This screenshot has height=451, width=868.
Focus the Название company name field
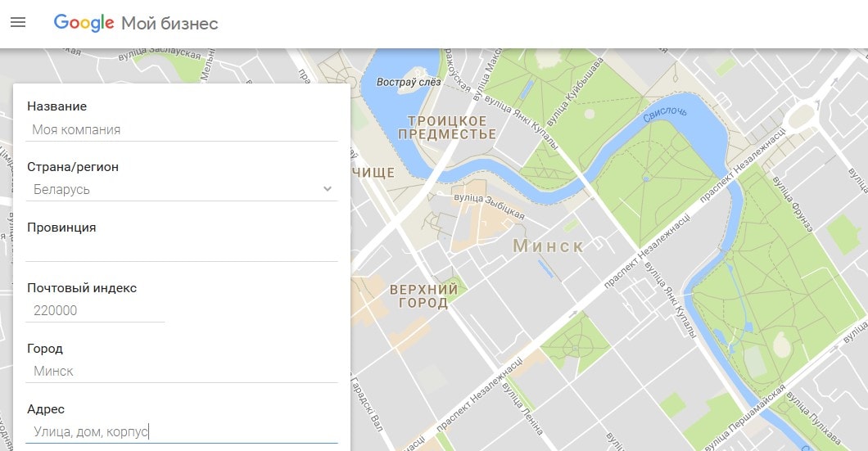(x=181, y=129)
